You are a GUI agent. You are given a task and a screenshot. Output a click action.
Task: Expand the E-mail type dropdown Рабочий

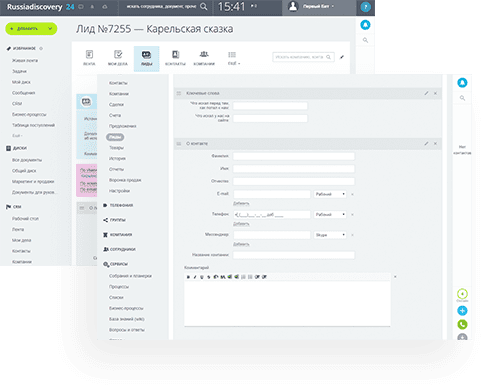tap(330, 194)
